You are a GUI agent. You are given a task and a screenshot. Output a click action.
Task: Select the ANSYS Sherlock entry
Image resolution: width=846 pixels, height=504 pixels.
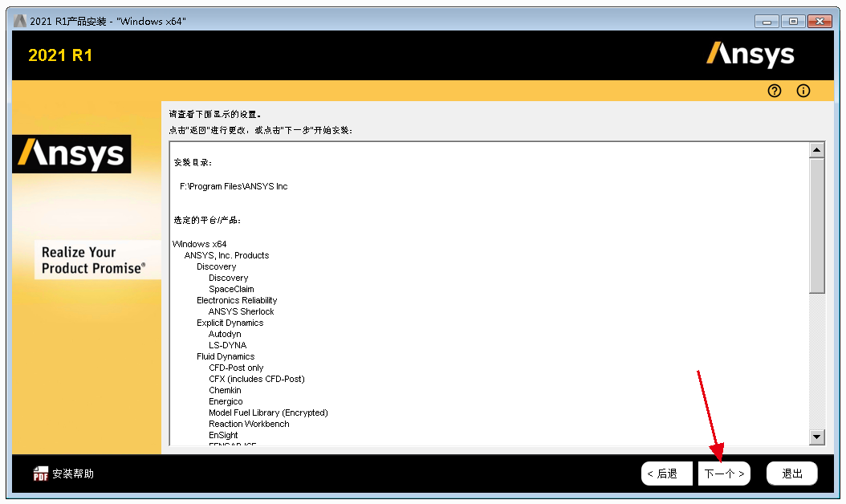tap(241, 311)
